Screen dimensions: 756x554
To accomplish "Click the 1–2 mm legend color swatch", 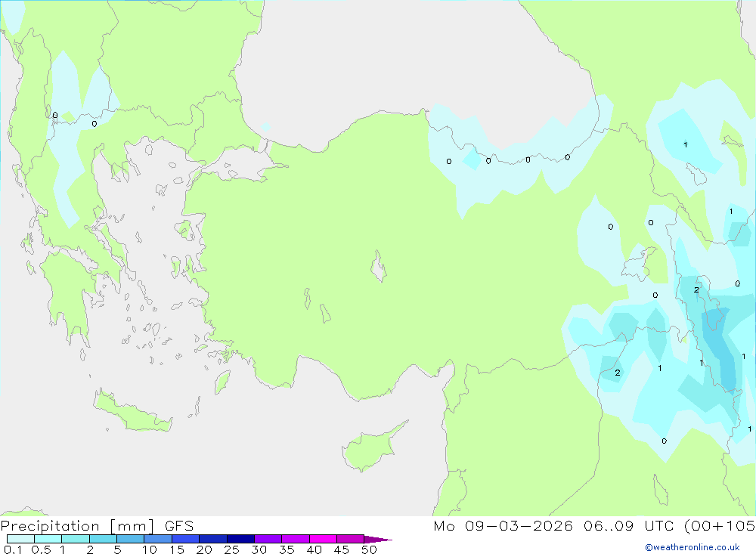I will coord(75,539).
